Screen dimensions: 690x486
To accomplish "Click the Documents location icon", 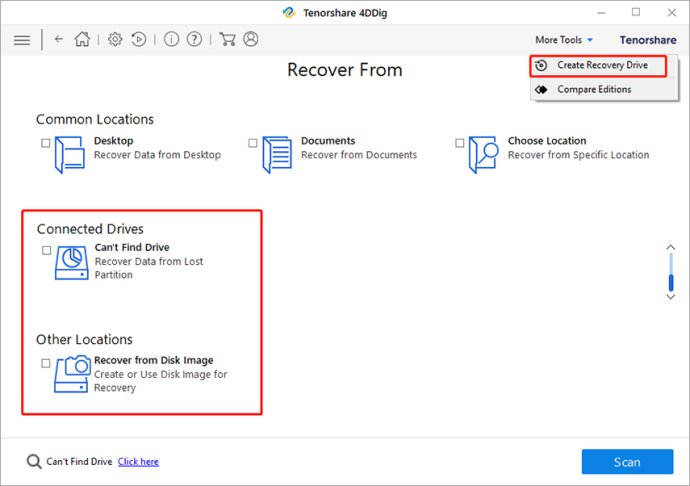I will click(x=277, y=155).
